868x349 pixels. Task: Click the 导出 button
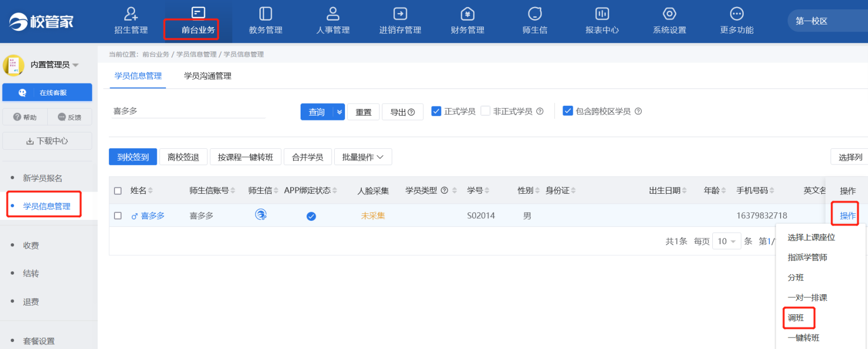pyautogui.click(x=403, y=112)
